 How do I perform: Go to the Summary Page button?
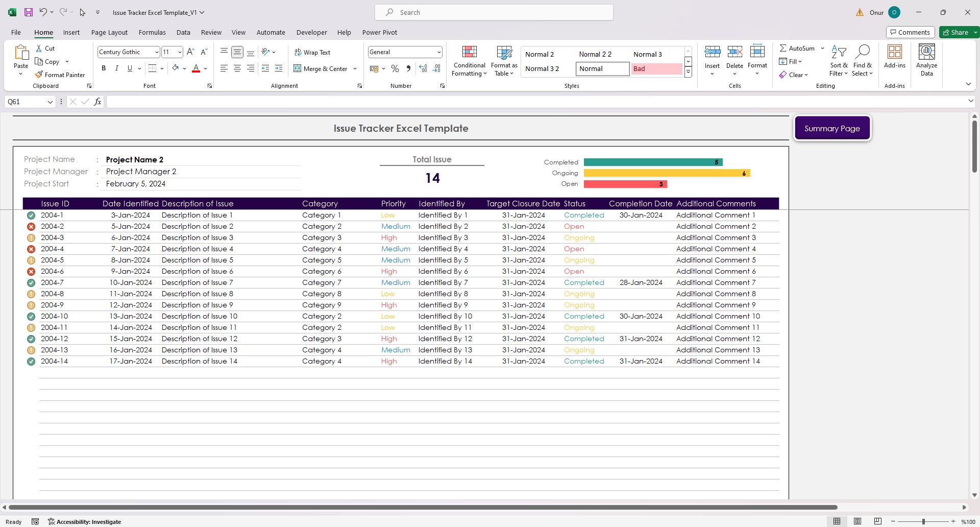point(832,128)
